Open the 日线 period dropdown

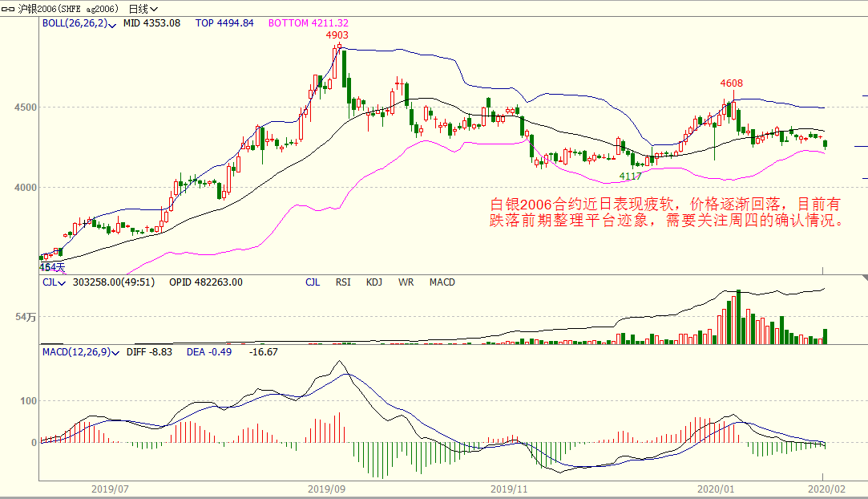pyautogui.click(x=143, y=8)
